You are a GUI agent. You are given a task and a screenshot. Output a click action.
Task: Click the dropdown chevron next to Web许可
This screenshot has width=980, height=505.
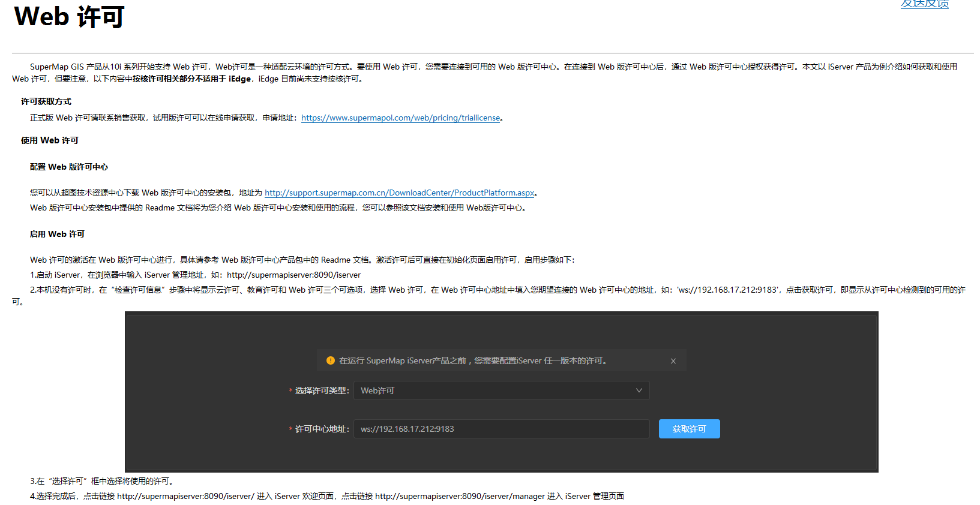(x=639, y=390)
